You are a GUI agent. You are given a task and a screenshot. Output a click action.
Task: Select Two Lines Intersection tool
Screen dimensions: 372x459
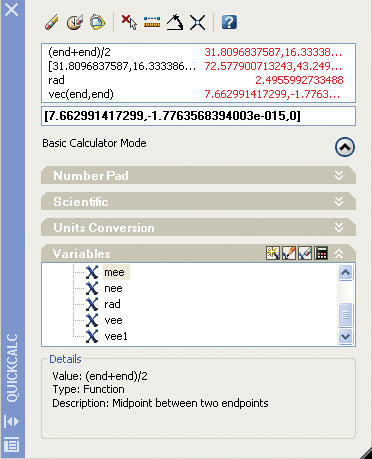(197, 23)
